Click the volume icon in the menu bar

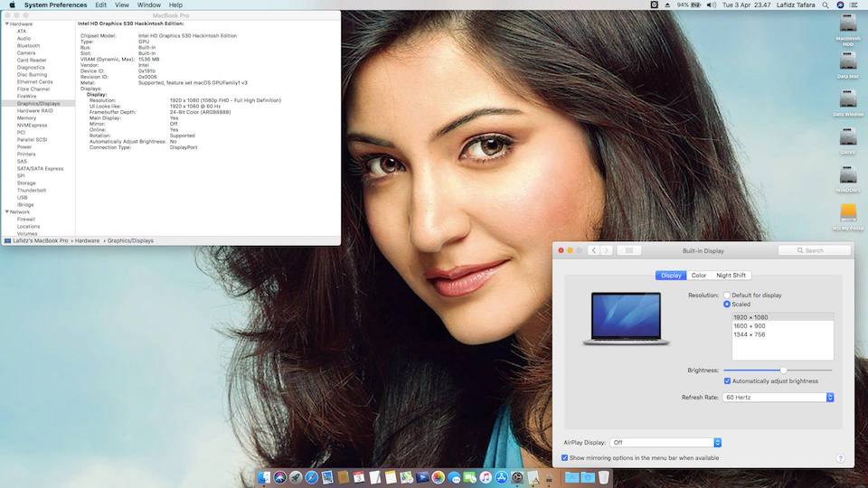[x=711, y=5]
